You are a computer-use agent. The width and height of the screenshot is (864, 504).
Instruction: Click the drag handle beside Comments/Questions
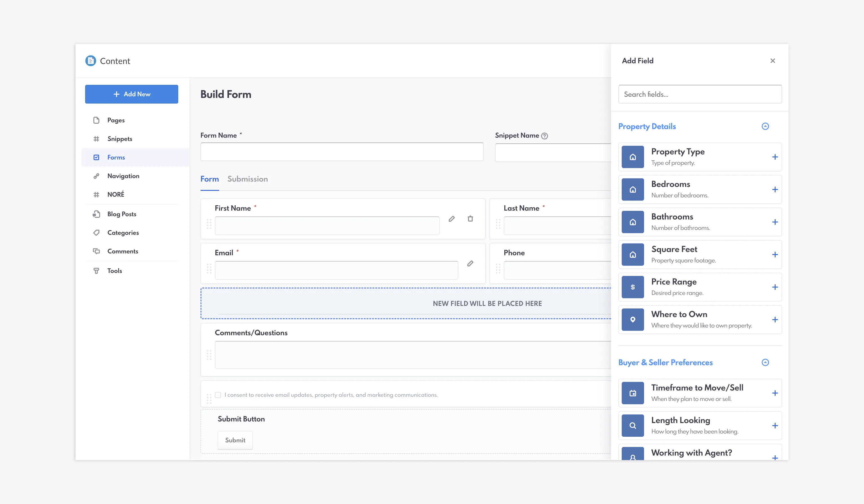pyautogui.click(x=209, y=355)
